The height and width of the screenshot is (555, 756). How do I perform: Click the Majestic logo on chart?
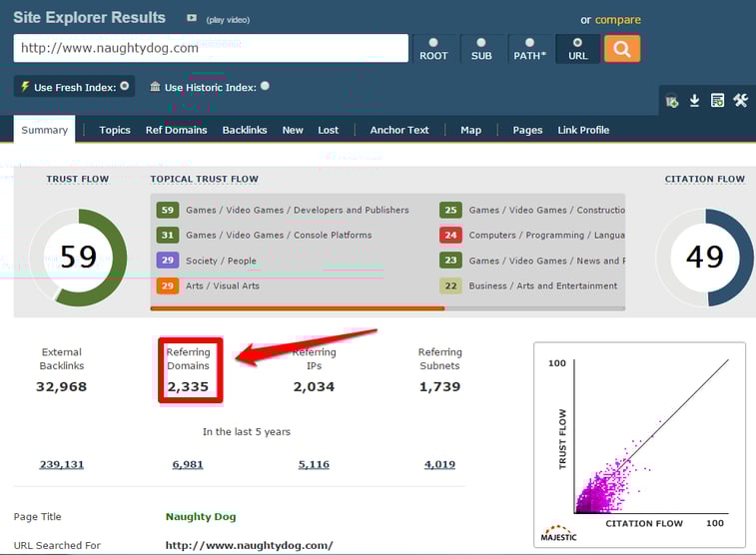558,534
